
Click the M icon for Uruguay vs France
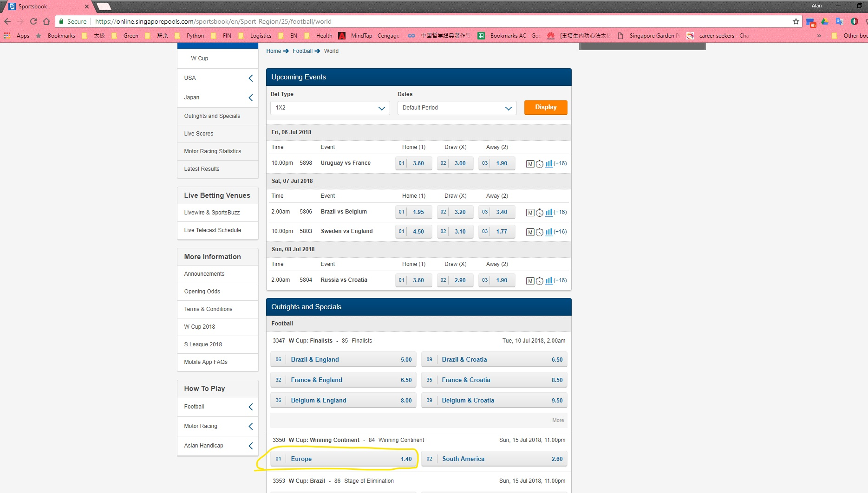tap(530, 164)
